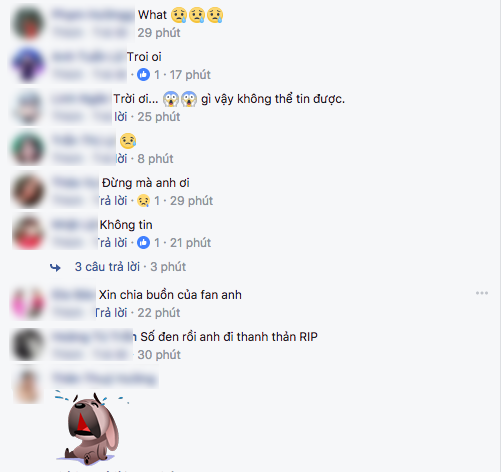Click the sad reaction icon under "Đừng mà anh ơi"
The height and width of the screenshot is (472, 501).
tap(143, 201)
